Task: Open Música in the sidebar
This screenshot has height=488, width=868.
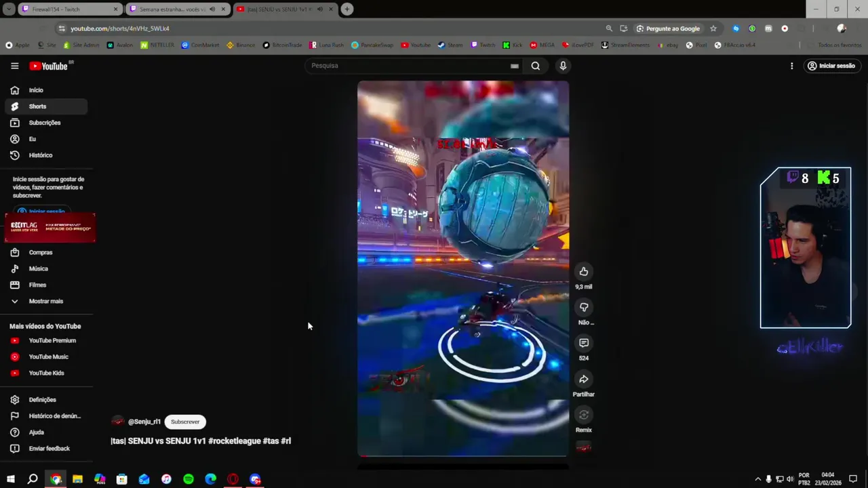Action: pyautogui.click(x=46, y=268)
